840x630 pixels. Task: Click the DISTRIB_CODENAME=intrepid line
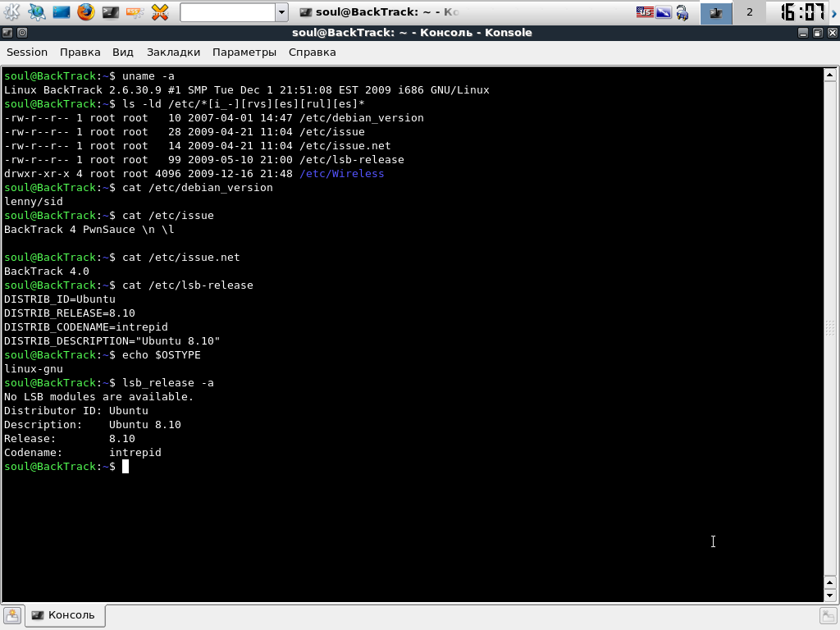85,326
